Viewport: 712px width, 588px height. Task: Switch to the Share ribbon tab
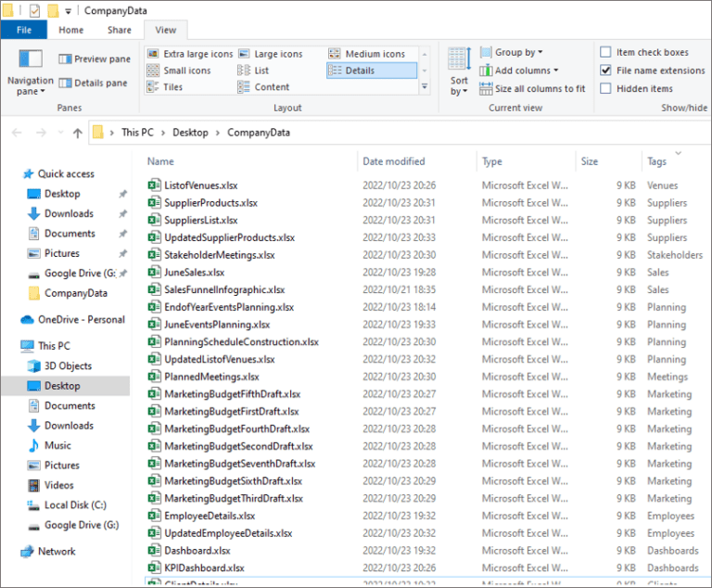[x=119, y=30]
